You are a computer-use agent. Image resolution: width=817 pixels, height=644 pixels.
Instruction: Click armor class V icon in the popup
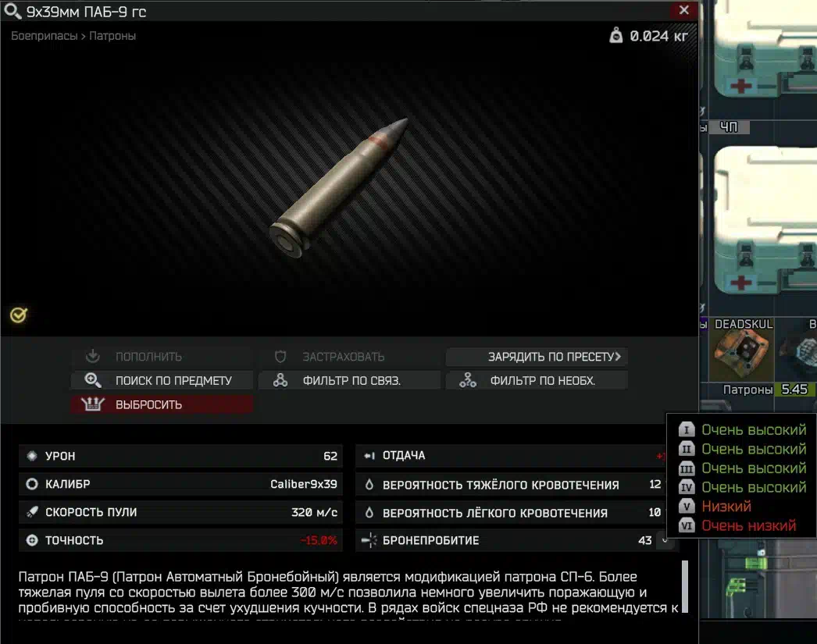coord(687,506)
